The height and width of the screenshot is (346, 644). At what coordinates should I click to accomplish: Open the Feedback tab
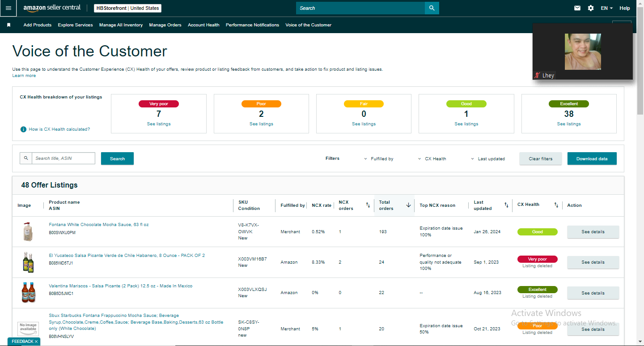tap(22, 342)
